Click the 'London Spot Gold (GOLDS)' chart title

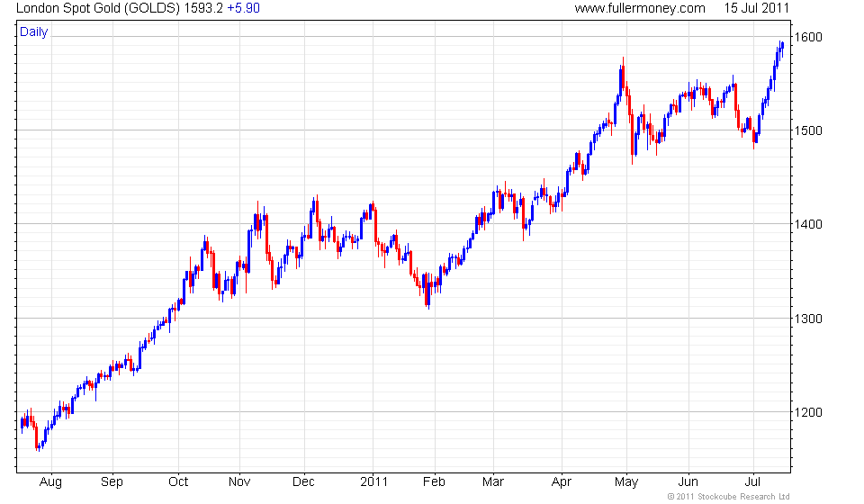(97, 8)
